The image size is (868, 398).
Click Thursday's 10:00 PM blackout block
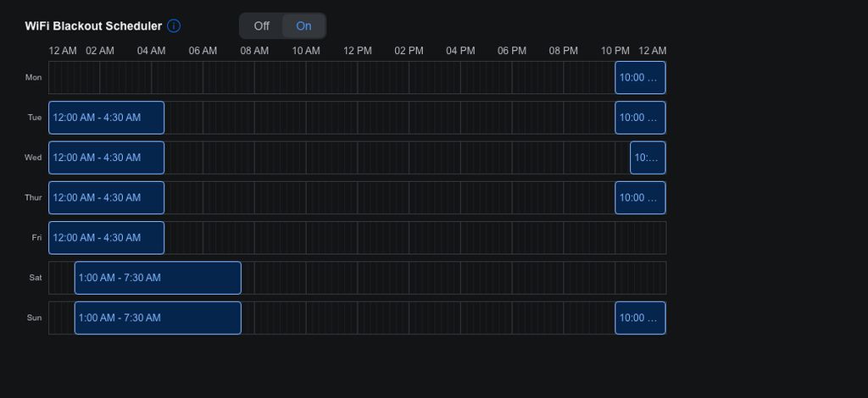[x=640, y=197]
